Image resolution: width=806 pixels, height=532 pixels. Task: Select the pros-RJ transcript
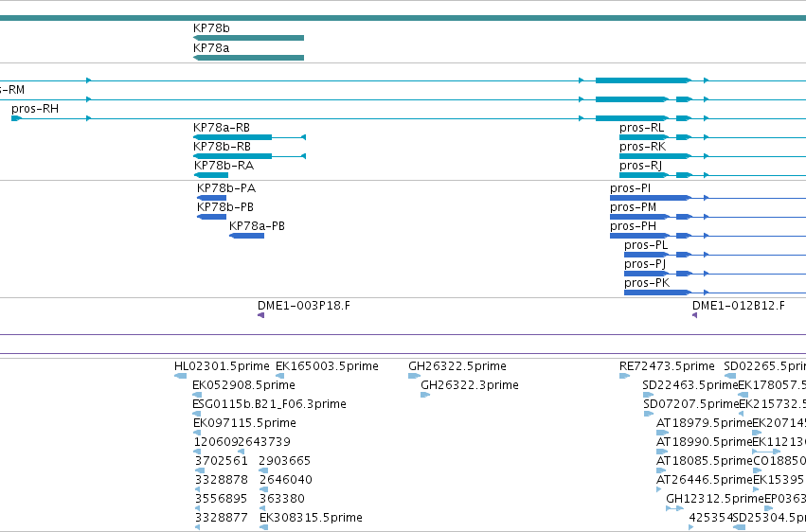tap(712, 175)
